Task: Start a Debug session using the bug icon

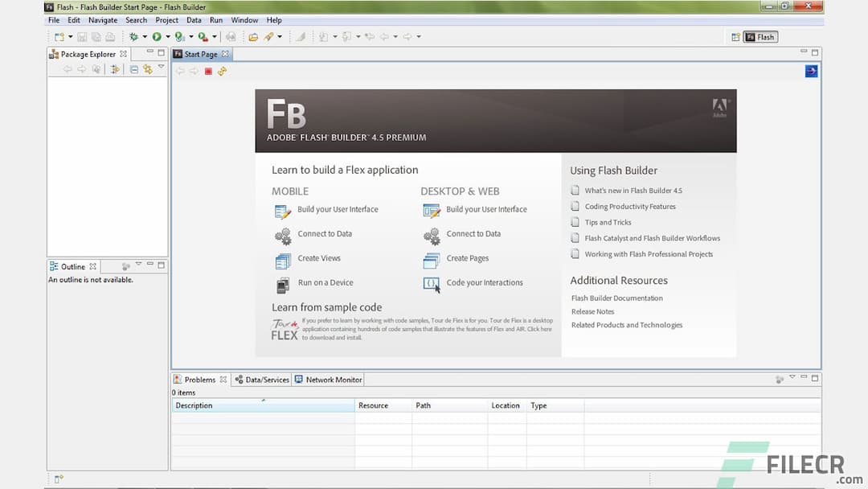Action: point(133,36)
